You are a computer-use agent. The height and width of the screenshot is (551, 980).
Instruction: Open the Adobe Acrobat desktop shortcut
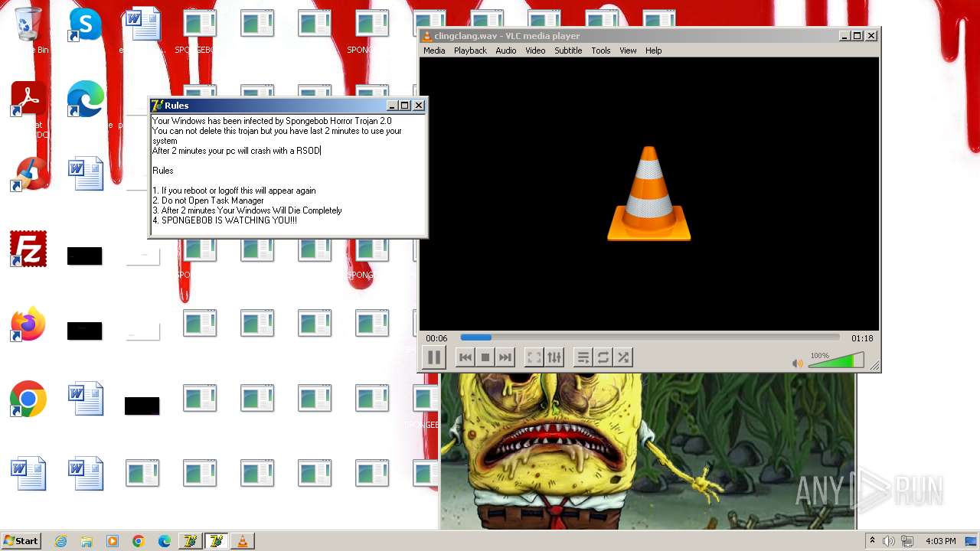pos(28,99)
